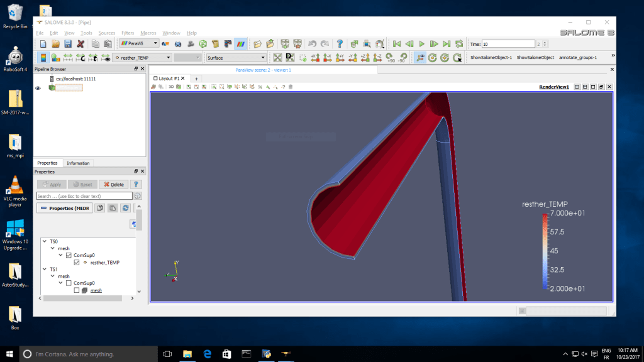Toggle orientation axes visibility icon
The width and height of the screenshot is (644, 362).
coord(419,58)
